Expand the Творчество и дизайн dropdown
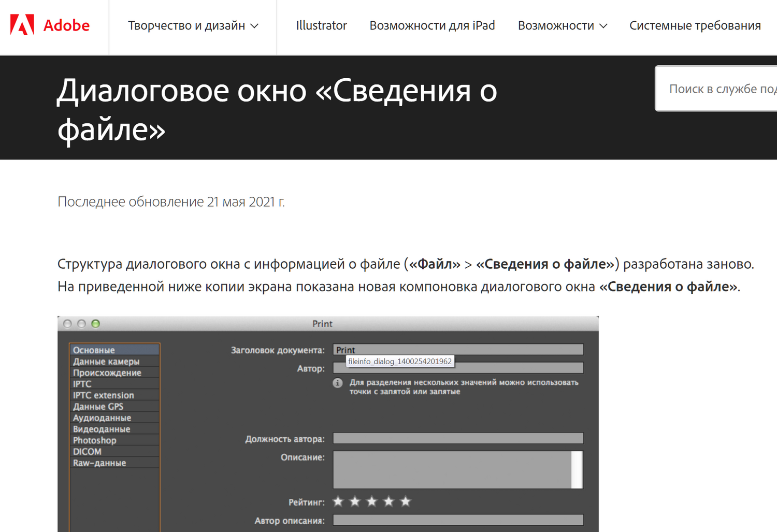This screenshot has height=532, width=777. [193, 25]
